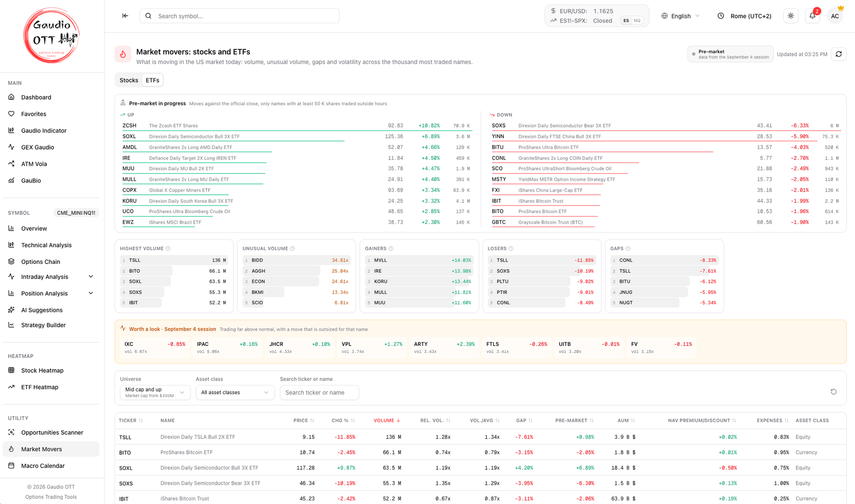
Task: Open the Rome (UTC+2) timezone selector
Action: click(x=744, y=16)
